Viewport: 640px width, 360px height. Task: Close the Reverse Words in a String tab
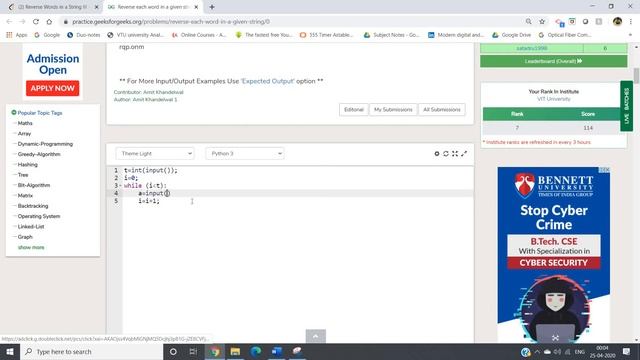point(96,7)
